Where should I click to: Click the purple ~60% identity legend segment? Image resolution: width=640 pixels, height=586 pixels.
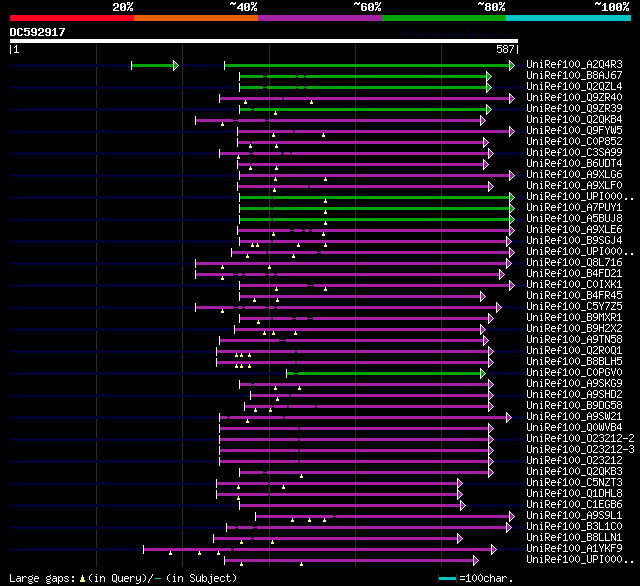pos(320,18)
